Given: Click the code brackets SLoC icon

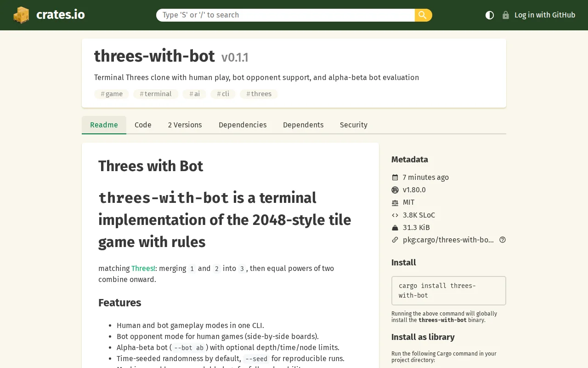Looking at the screenshot, I should point(395,215).
